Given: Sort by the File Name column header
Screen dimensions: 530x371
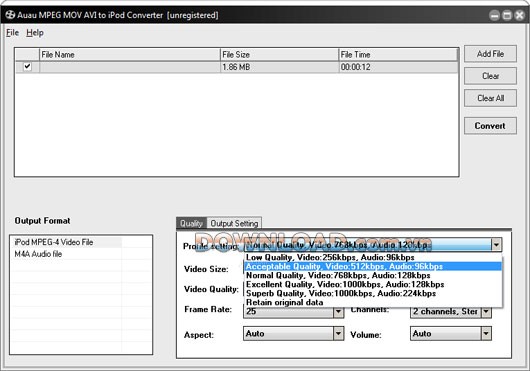Looking at the screenshot, I should (130, 55).
